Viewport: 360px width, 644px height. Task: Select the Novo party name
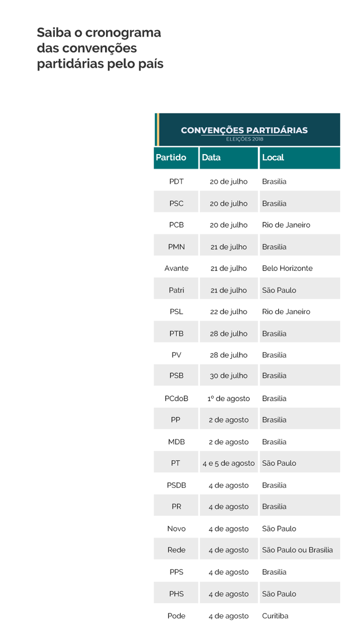(x=176, y=529)
